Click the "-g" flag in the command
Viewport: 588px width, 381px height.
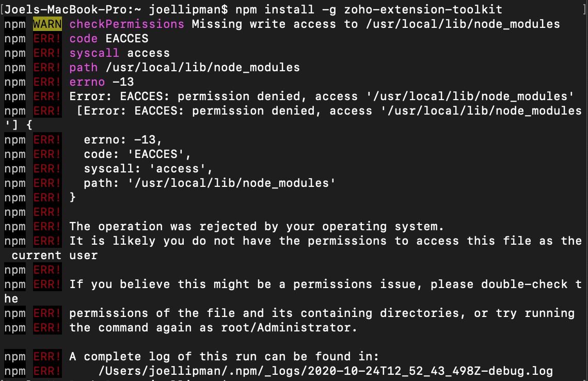329,9
